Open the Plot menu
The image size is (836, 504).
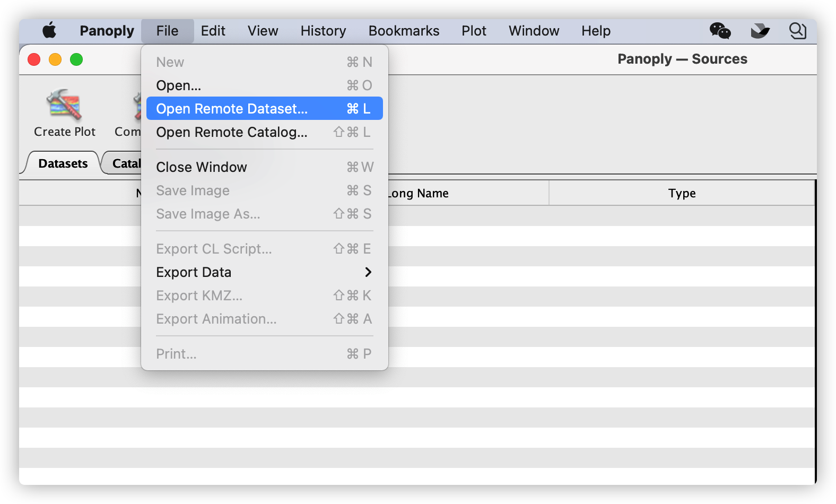pos(474,31)
